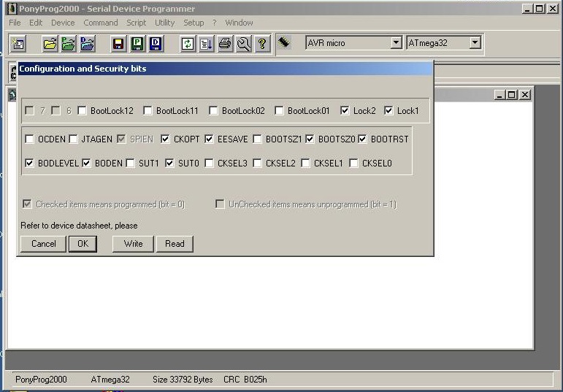
Task: Open the ATmega32 device type dropdown
Action: tap(475, 43)
